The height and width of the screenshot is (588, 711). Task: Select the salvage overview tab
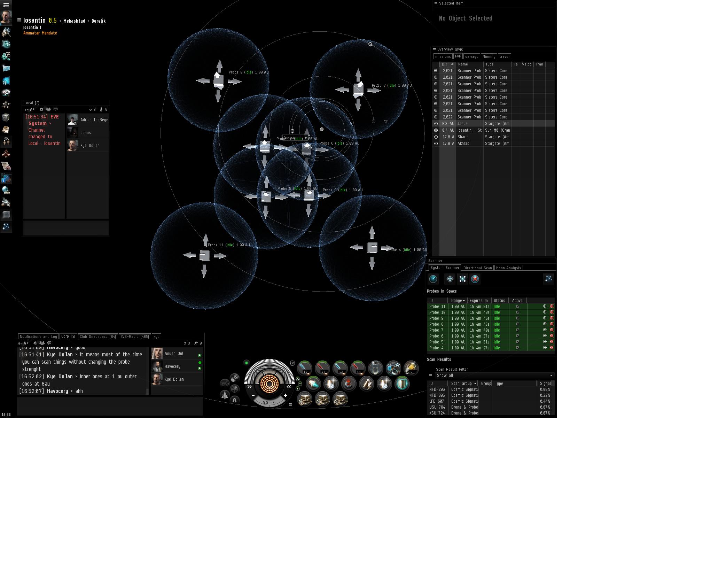[x=471, y=56]
